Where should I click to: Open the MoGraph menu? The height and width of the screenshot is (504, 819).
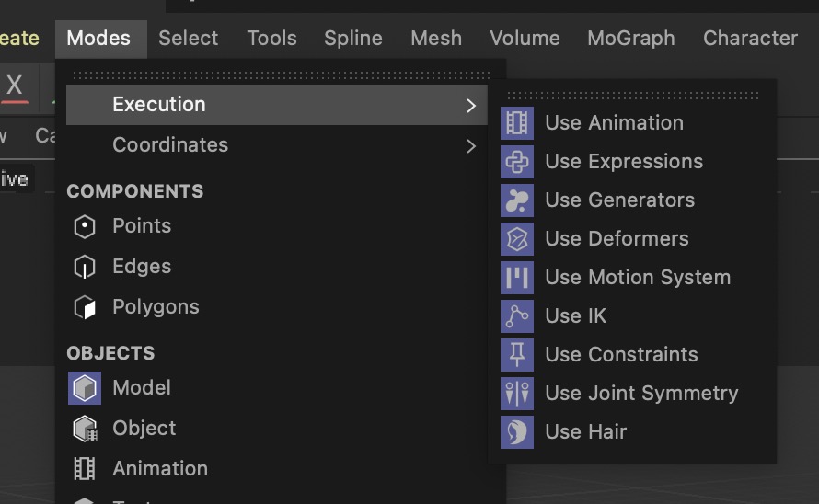[x=631, y=39]
